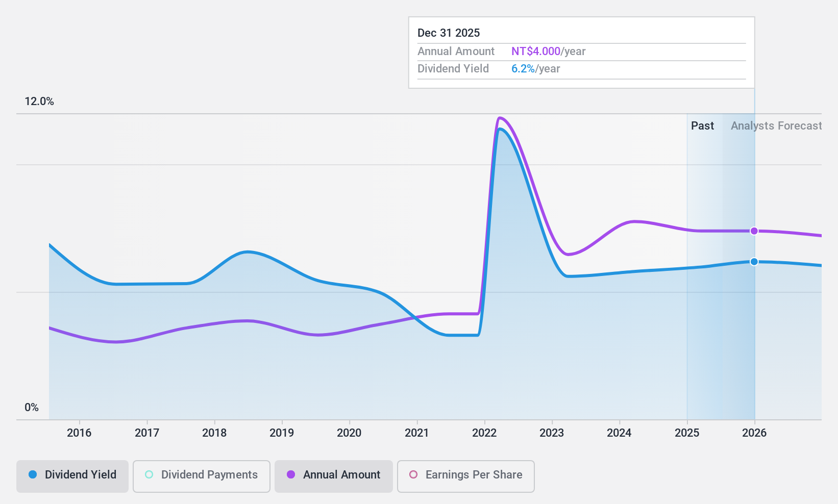Click the NT$4.000/year tooltip value
This screenshot has height=504, width=838.
549,52
